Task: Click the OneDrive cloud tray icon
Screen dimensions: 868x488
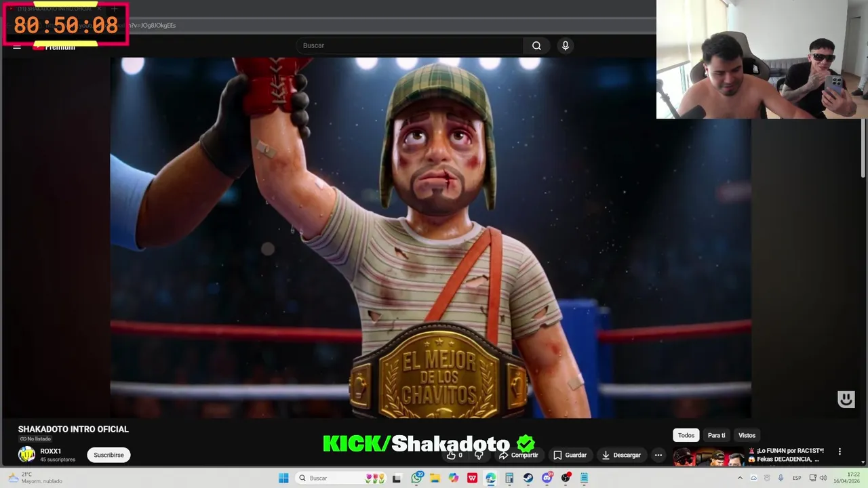Action: click(753, 478)
